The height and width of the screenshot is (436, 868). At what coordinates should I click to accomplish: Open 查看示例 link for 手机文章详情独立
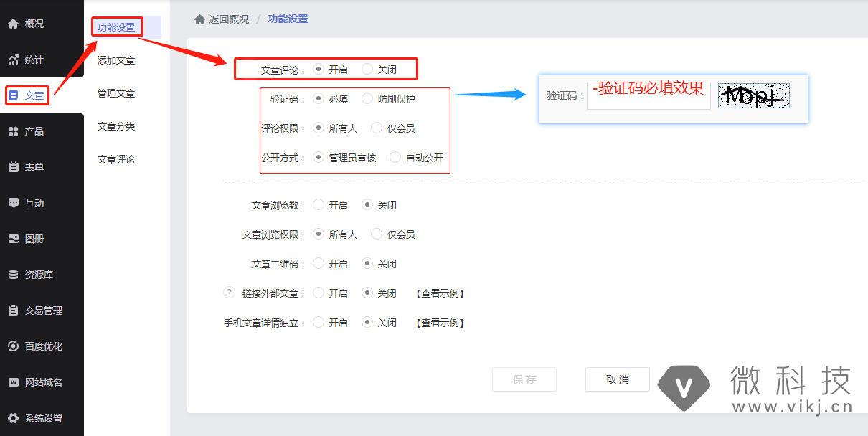(440, 323)
